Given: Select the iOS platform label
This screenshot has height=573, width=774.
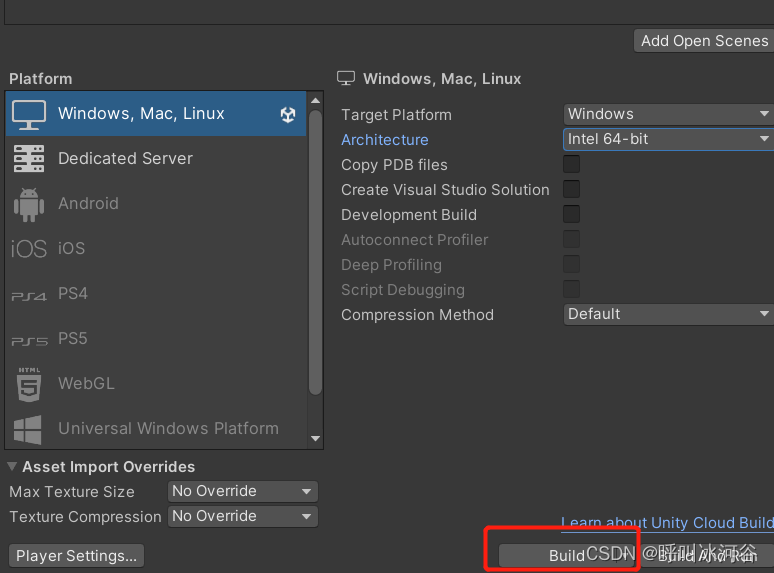Looking at the screenshot, I should pyautogui.click(x=72, y=248).
